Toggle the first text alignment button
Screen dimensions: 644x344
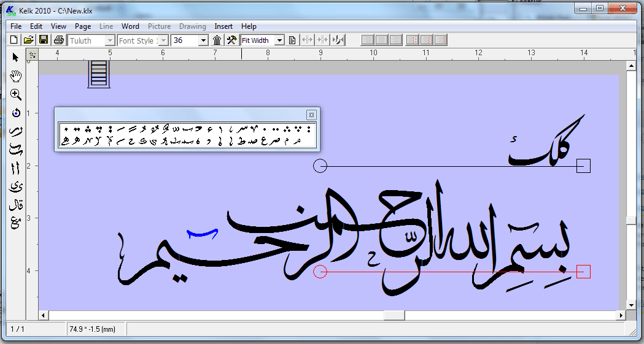click(367, 40)
